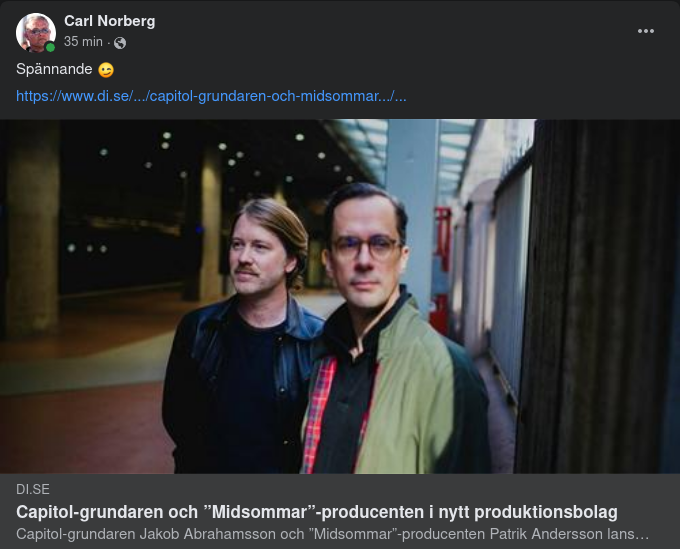Click the green online status dot
The image size is (680, 549).
click(x=50, y=47)
